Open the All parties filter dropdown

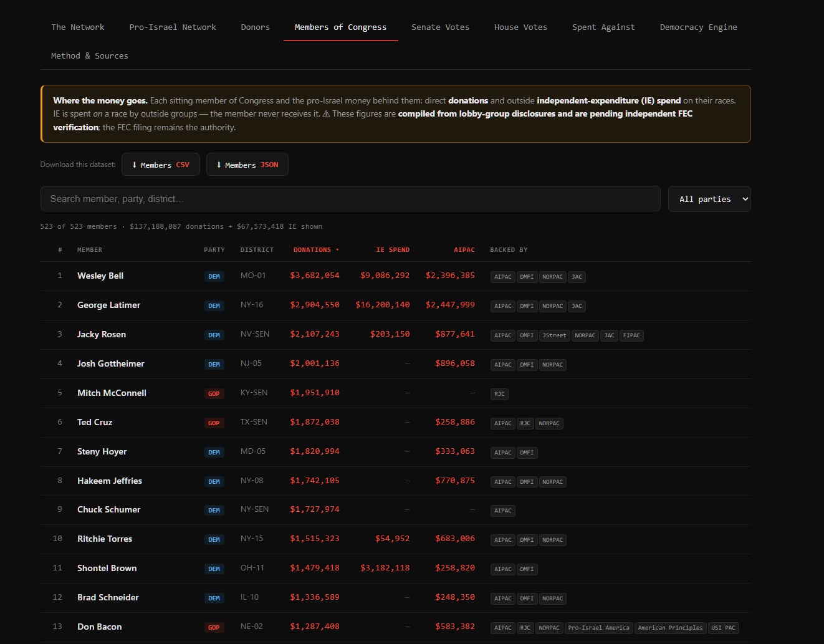709,199
